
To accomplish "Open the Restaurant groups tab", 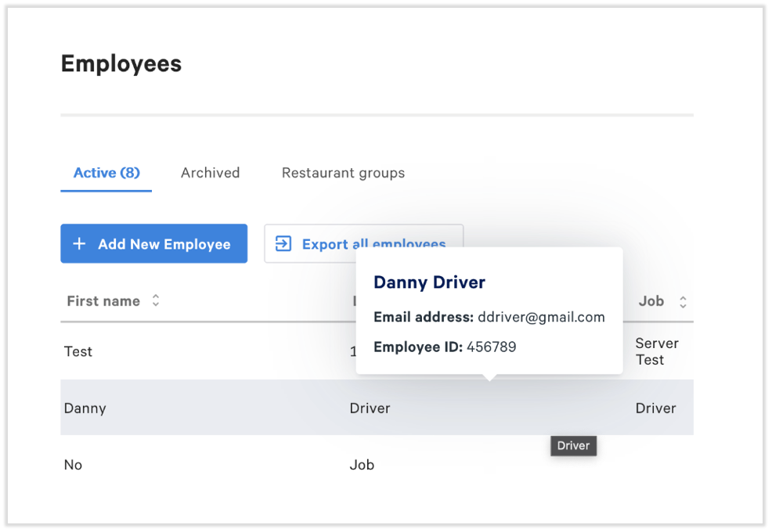I will 343,172.
